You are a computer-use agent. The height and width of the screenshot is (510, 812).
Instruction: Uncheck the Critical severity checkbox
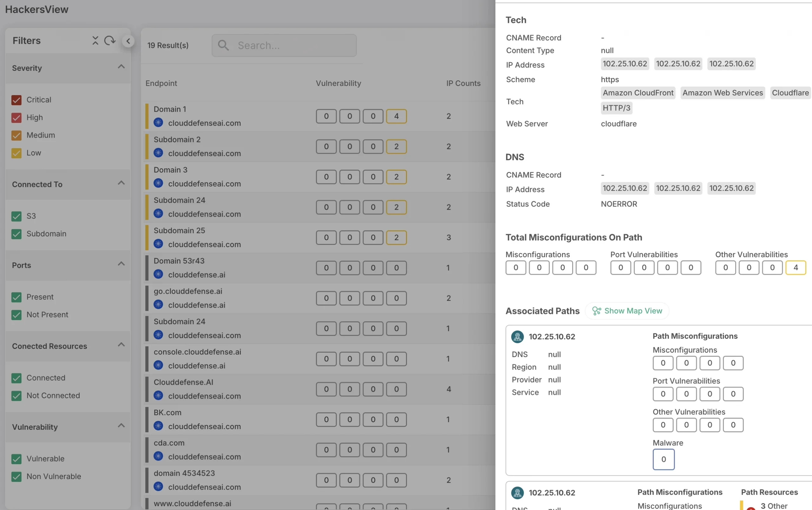pos(16,100)
